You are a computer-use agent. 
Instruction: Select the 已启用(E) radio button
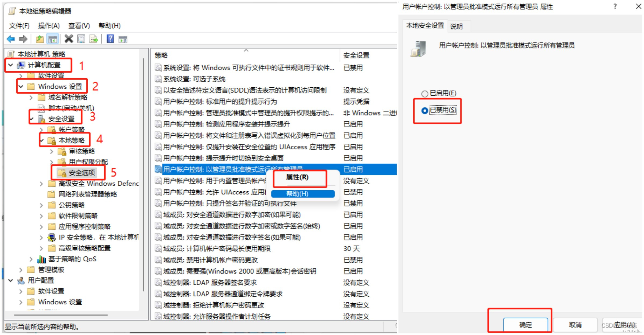click(x=425, y=94)
